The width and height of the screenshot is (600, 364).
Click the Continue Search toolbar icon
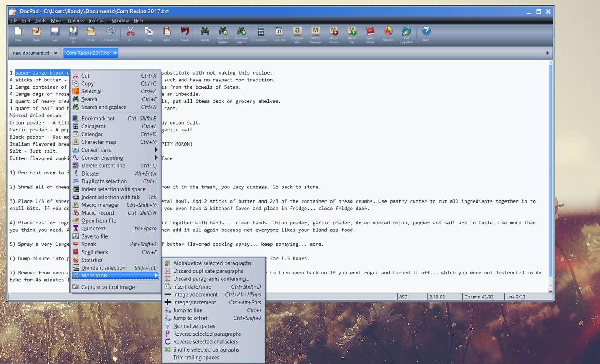point(241,35)
